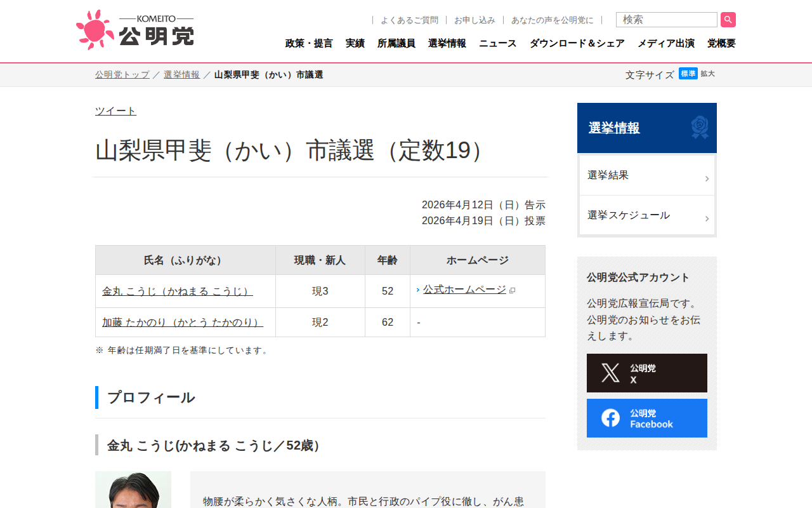The image size is (812, 508).
Task: Go to 公明党トップ breadcrumb
Action: pyautogui.click(x=122, y=75)
